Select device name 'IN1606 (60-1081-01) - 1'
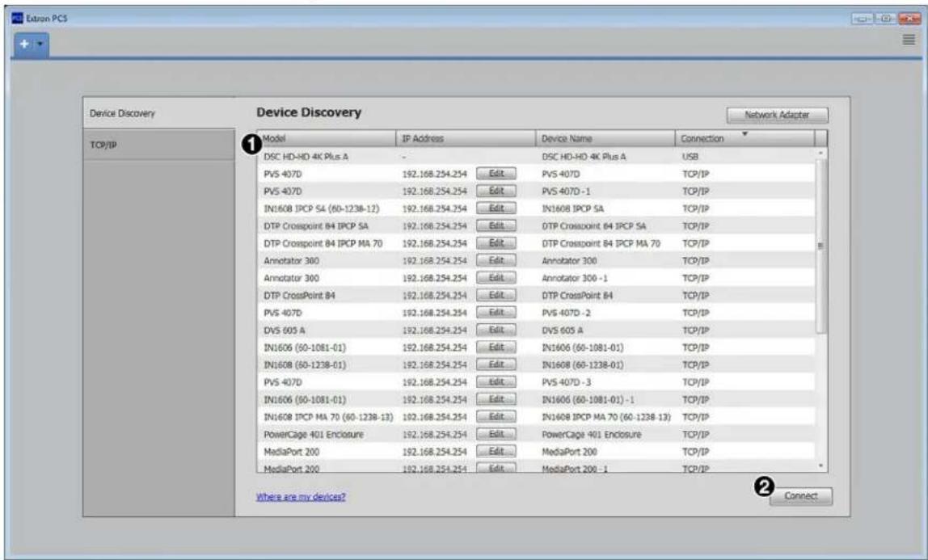The image size is (928, 560). (588, 400)
